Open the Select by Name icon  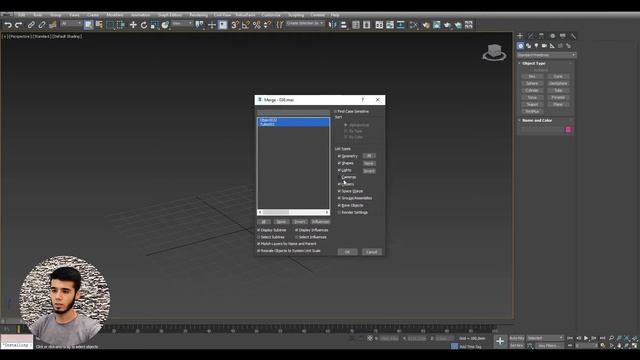pos(99,25)
